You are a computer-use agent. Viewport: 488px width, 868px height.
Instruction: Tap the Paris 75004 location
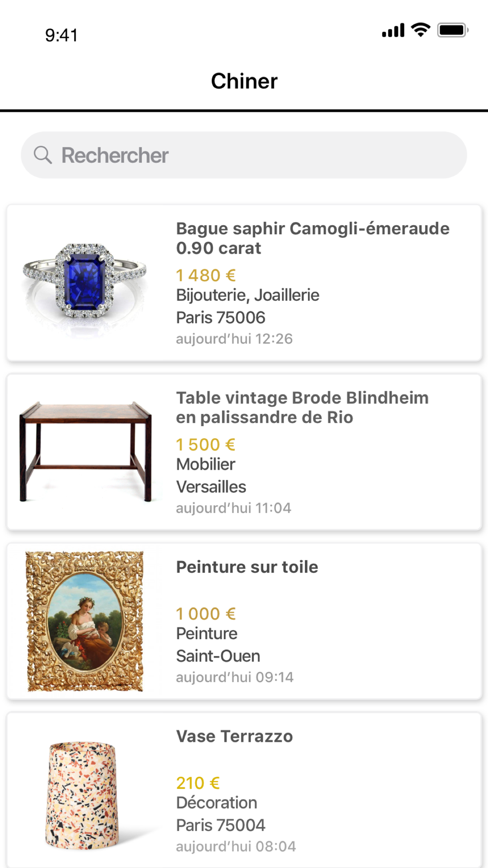pyautogui.click(x=221, y=826)
